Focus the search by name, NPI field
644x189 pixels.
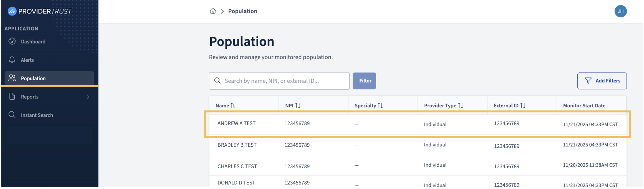point(279,81)
